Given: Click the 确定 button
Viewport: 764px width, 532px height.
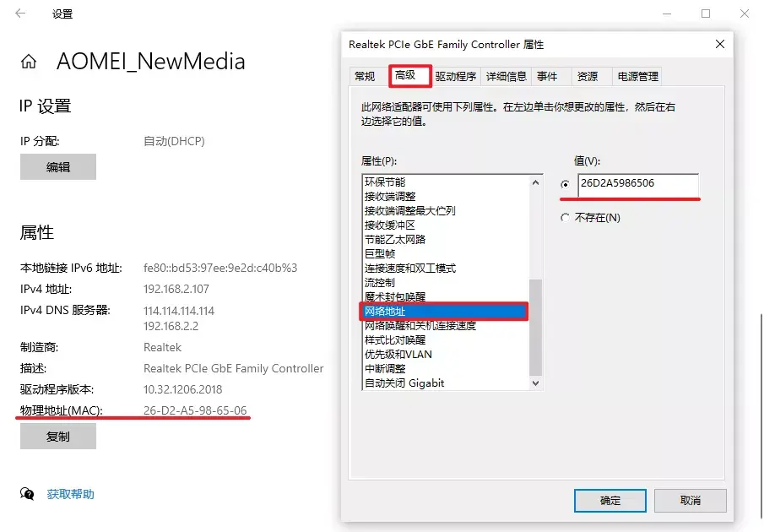Looking at the screenshot, I should click(610, 500).
